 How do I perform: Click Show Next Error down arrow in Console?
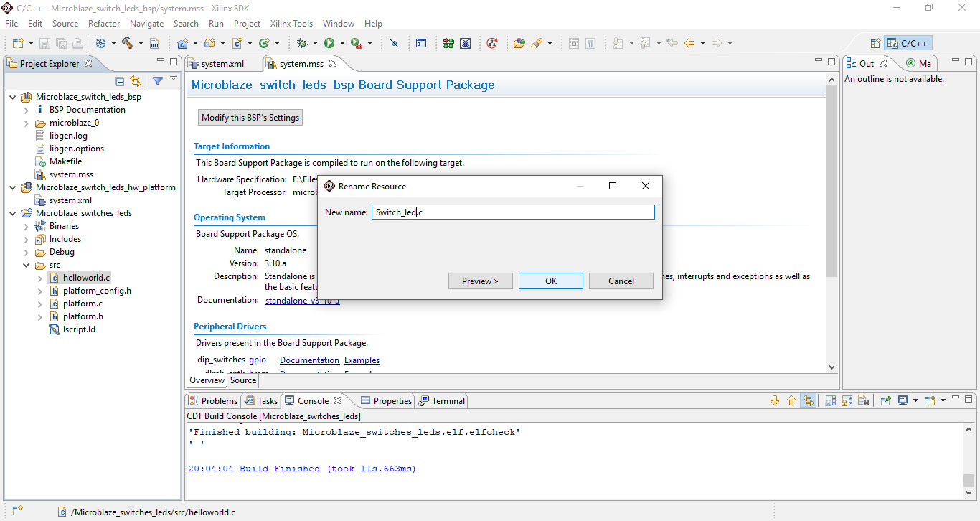click(x=775, y=400)
